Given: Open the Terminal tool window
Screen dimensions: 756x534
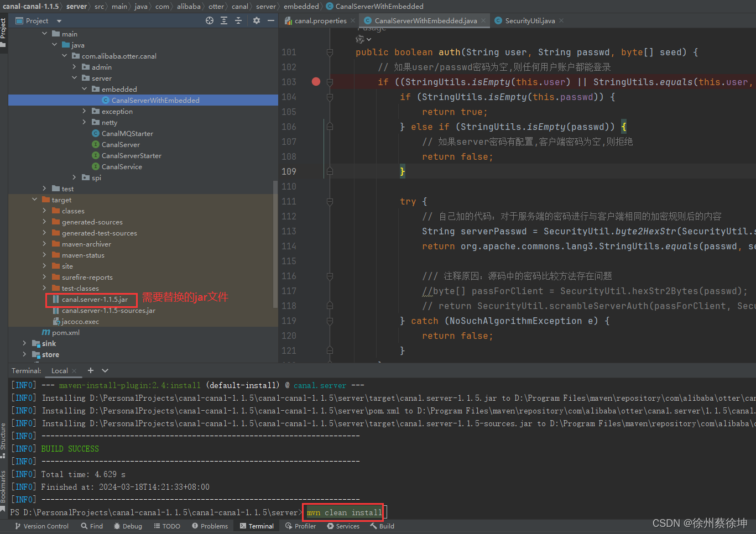Looking at the screenshot, I should pyautogui.click(x=257, y=526).
